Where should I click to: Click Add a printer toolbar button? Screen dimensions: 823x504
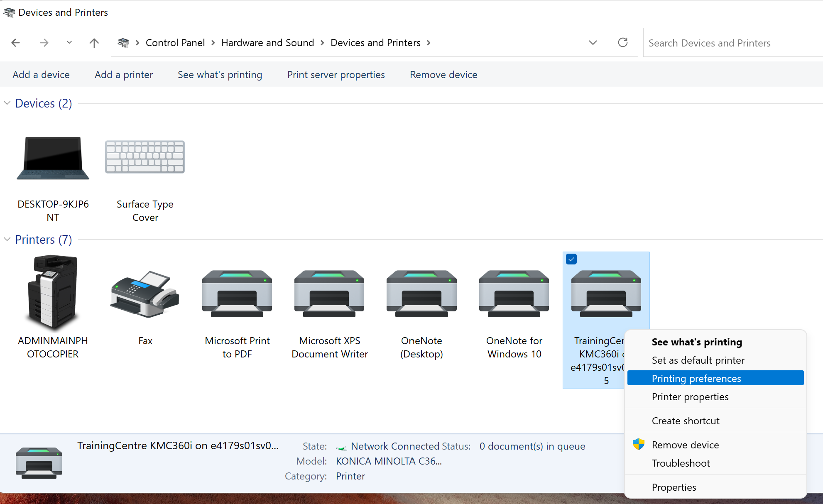[124, 75]
